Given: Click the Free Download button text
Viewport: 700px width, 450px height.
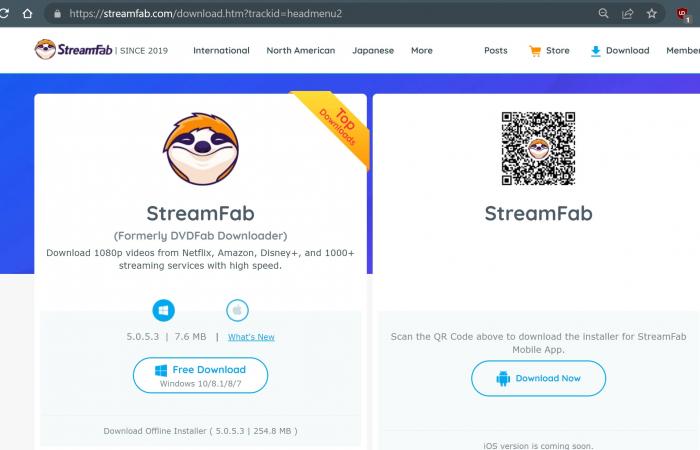Looking at the screenshot, I should click(209, 370).
